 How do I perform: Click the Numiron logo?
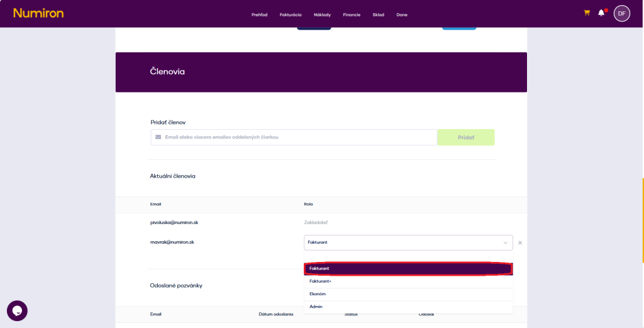click(x=38, y=13)
